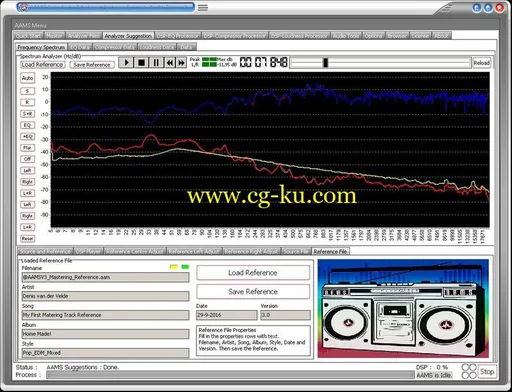Select the Reference File tab

tap(330, 251)
